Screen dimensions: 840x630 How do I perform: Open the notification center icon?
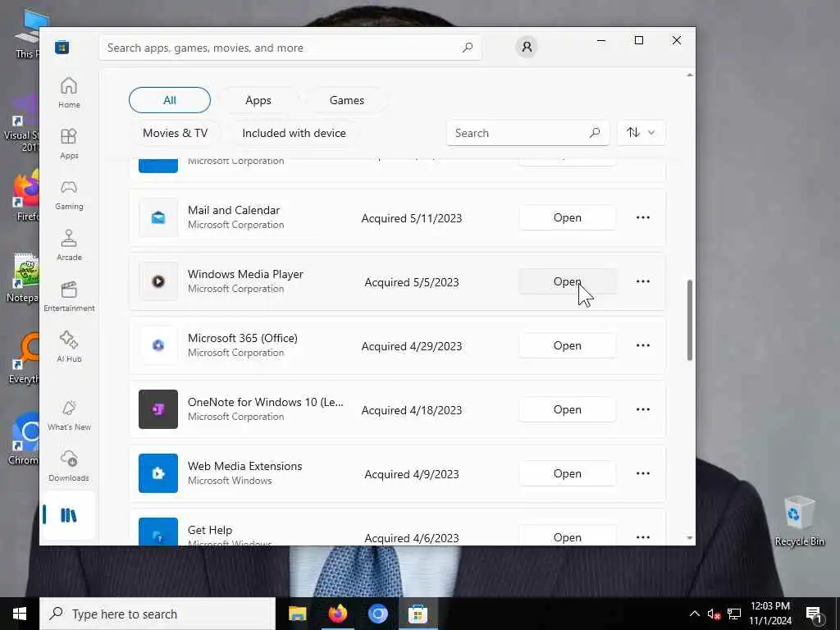coord(815,614)
